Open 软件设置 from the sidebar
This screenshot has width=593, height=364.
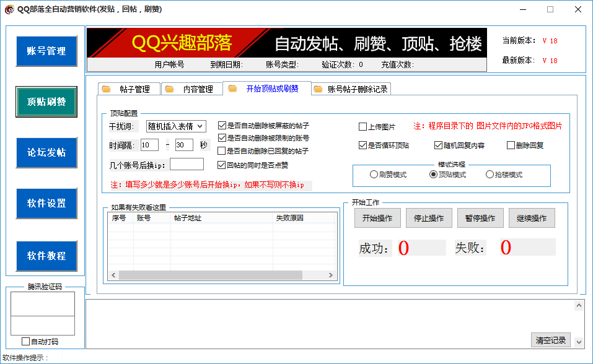pyautogui.click(x=46, y=203)
